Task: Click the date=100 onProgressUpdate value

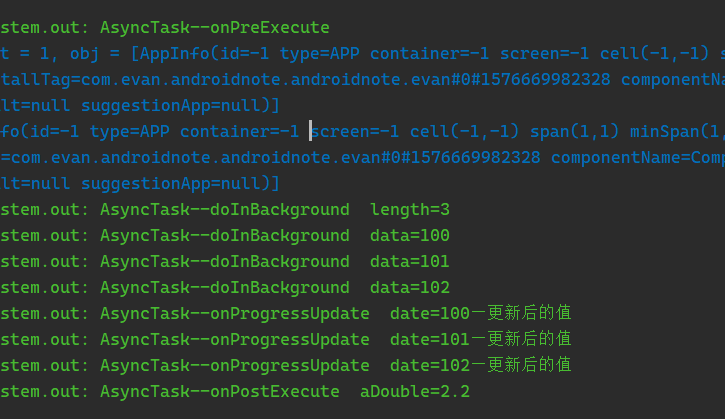Action: point(429,314)
